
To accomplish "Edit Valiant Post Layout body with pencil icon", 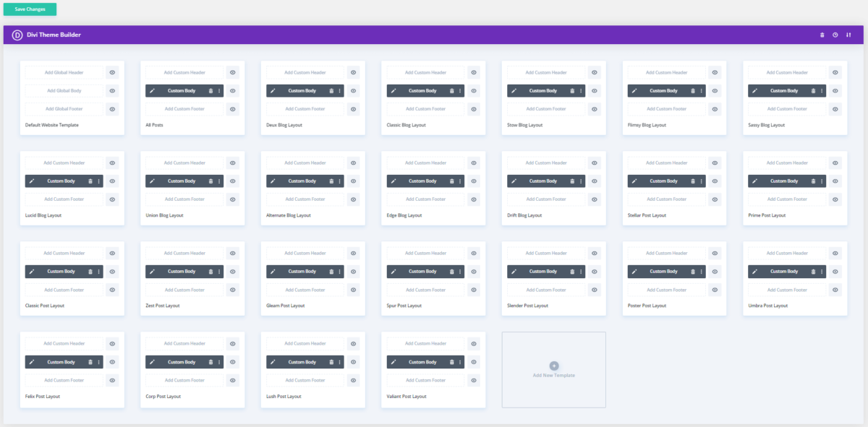I will (x=393, y=361).
